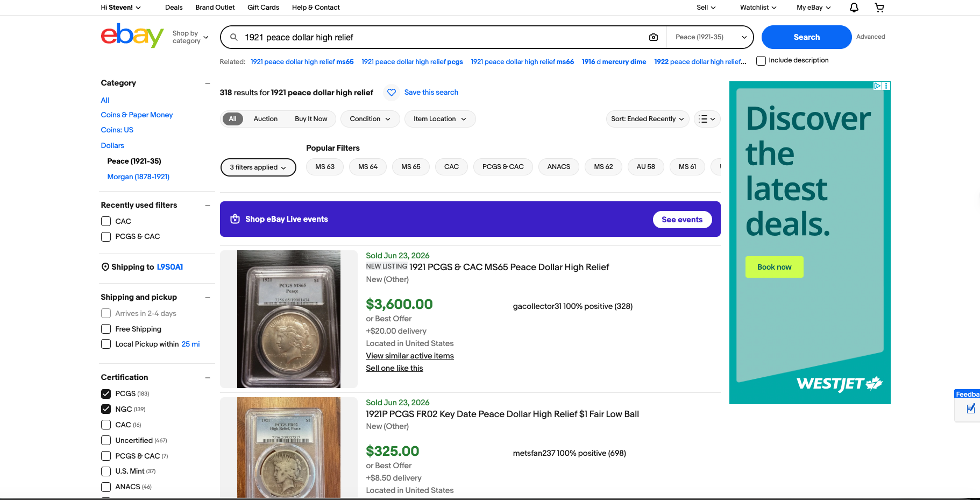Viewport: 980px width, 500px height.
Task: Select the Buy It Now tab
Action: point(311,119)
